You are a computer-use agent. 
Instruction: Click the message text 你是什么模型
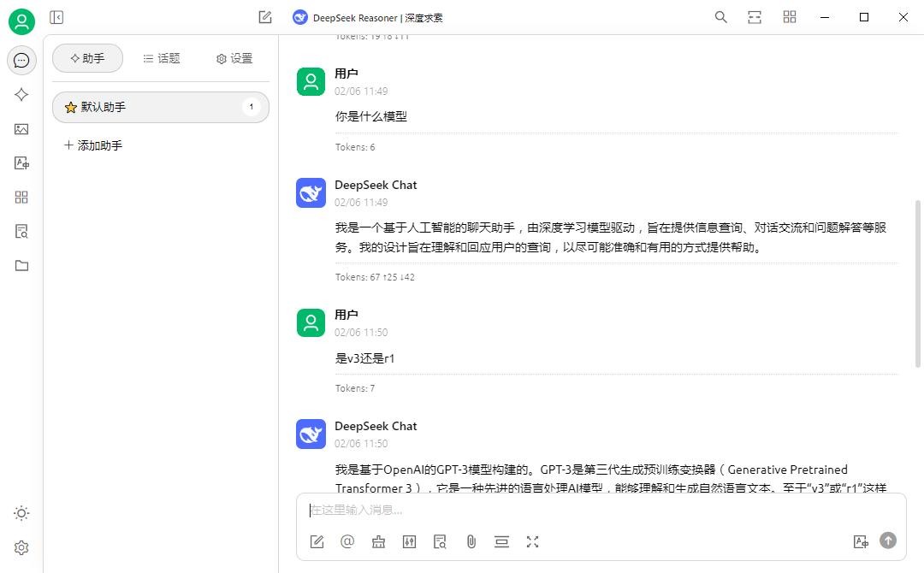pyautogui.click(x=371, y=116)
